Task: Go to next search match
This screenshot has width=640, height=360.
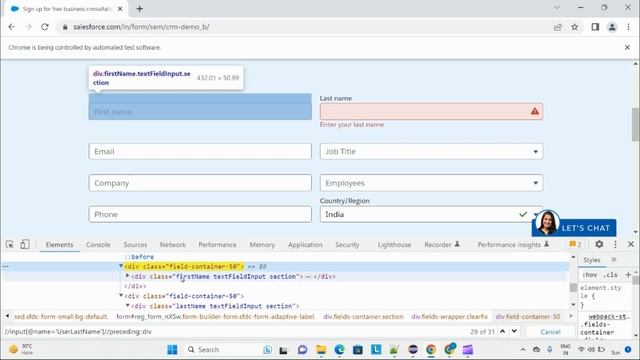Action: (x=514, y=331)
